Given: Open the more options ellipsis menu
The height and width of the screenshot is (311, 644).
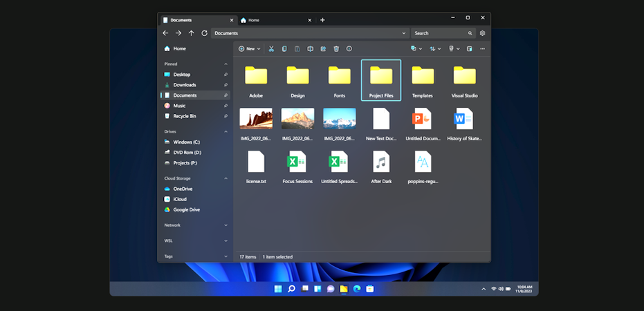Looking at the screenshot, I should pyautogui.click(x=483, y=49).
